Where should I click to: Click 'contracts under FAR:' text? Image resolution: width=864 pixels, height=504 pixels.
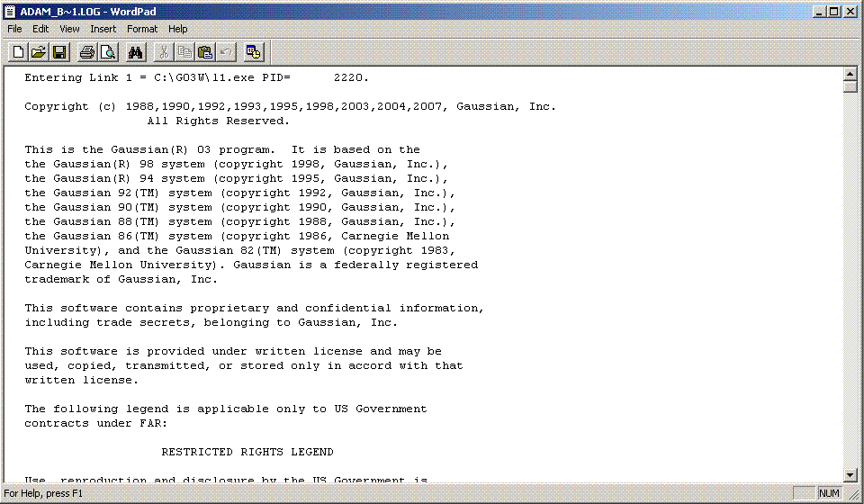[96, 424]
